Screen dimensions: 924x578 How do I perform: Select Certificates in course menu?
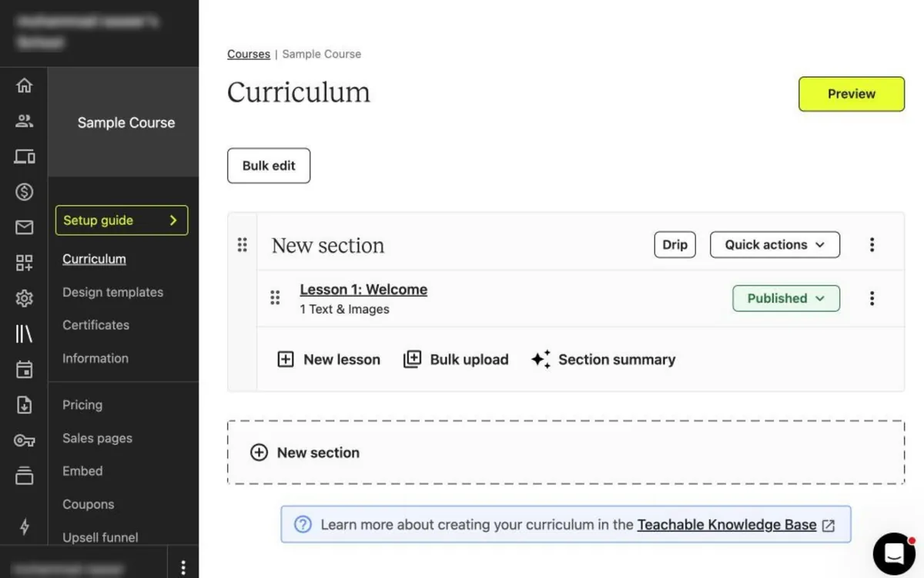tap(96, 325)
